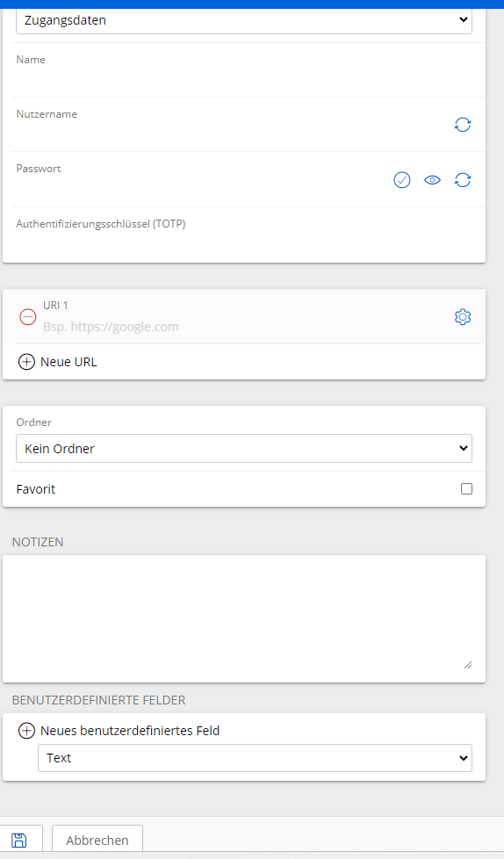This screenshot has width=504, height=859.
Task: Toggle password visibility with the eye icon
Action: [x=432, y=180]
